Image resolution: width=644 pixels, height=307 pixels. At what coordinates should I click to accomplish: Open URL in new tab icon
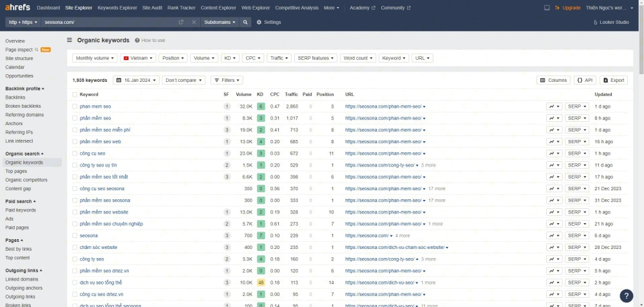pyautogui.click(x=181, y=22)
